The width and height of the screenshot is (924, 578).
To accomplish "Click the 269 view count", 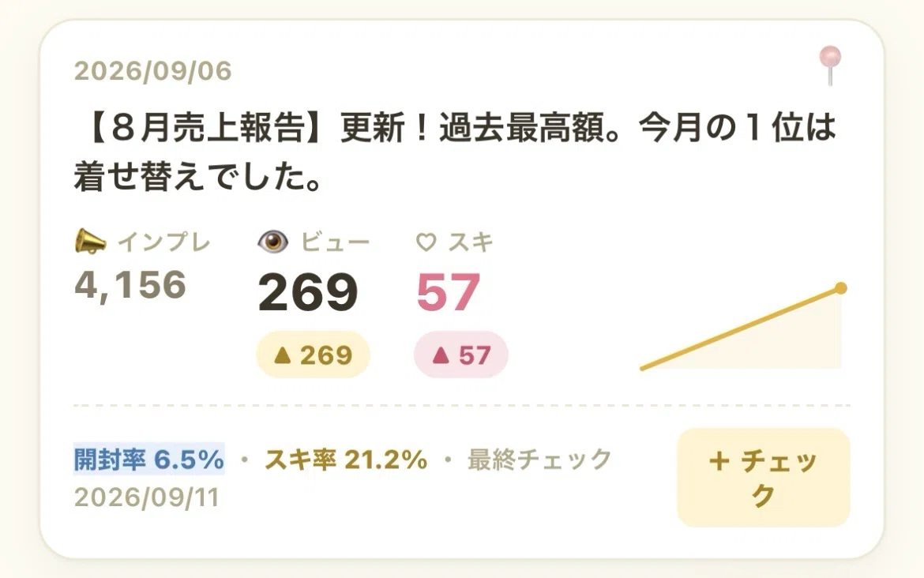I will 308,291.
